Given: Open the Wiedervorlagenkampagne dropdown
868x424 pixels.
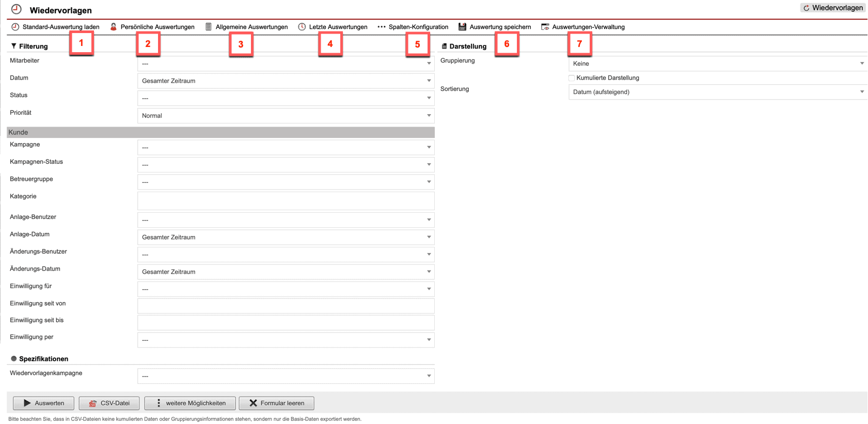Looking at the screenshot, I should coord(286,376).
